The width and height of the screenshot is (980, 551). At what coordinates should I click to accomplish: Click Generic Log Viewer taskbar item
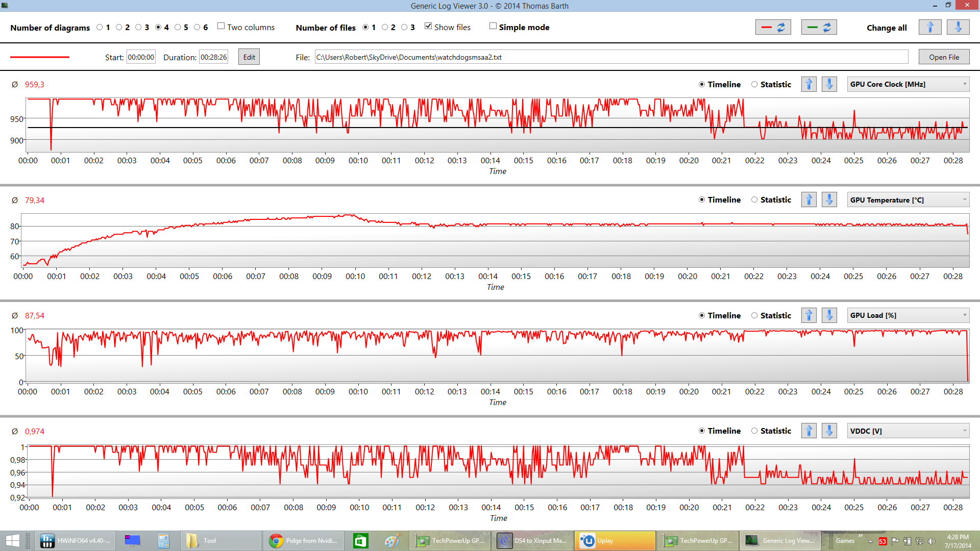(x=780, y=541)
